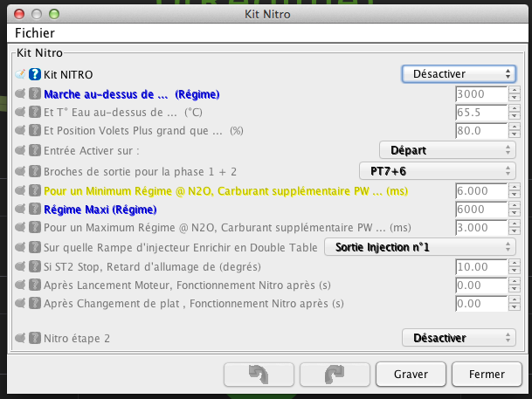Click help icon for Position Volets row
The width and height of the screenshot is (532, 399).
click(x=35, y=130)
